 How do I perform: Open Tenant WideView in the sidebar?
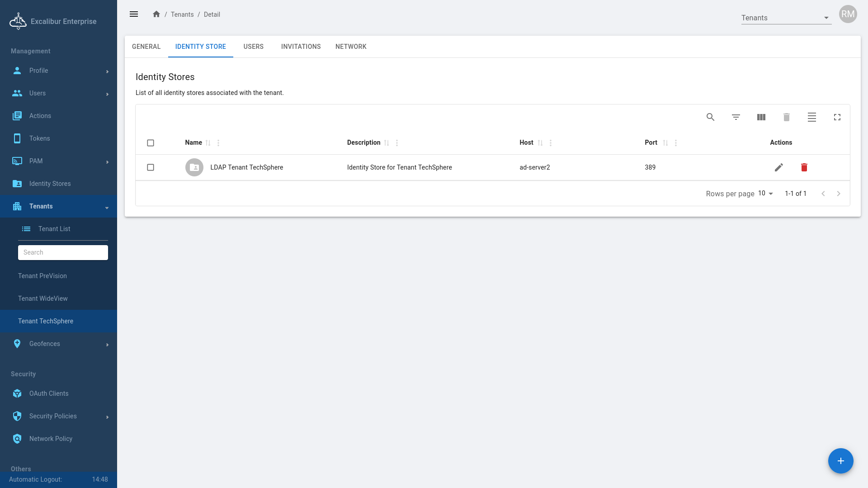tap(43, 298)
